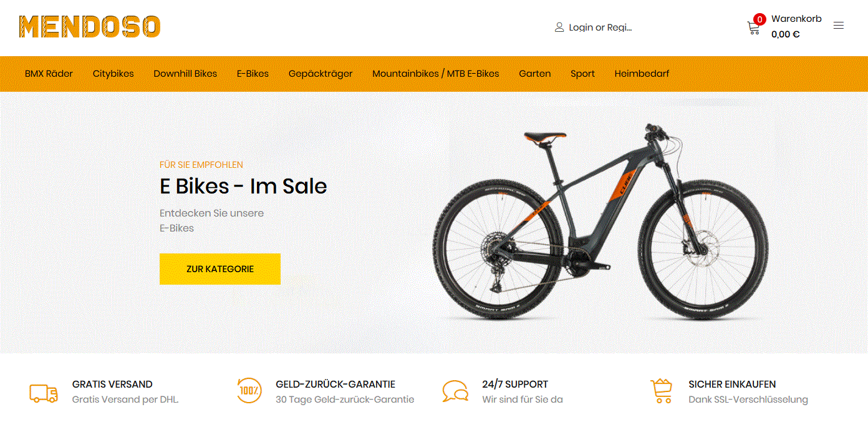868x422 pixels.
Task: Click the delivery truck icon
Action: click(x=44, y=393)
